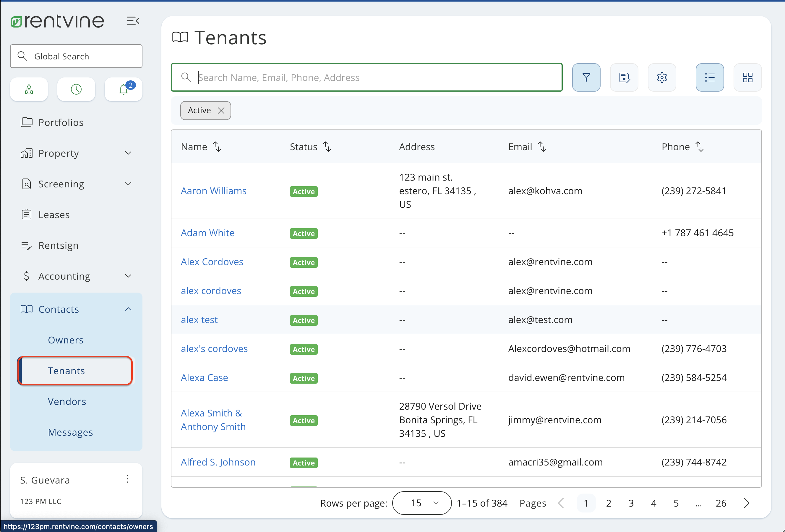Open tenant Aaron Williams

213,191
